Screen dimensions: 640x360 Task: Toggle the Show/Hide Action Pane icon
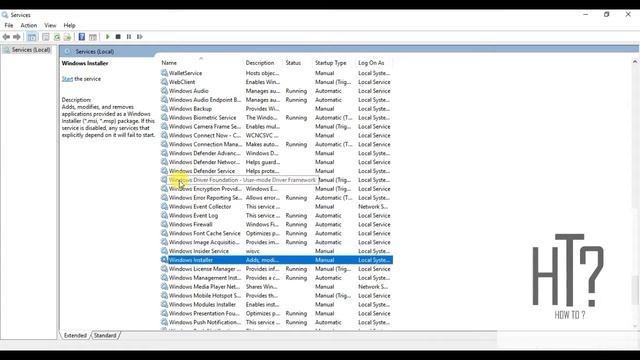pyautogui.click(x=93, y=37)
